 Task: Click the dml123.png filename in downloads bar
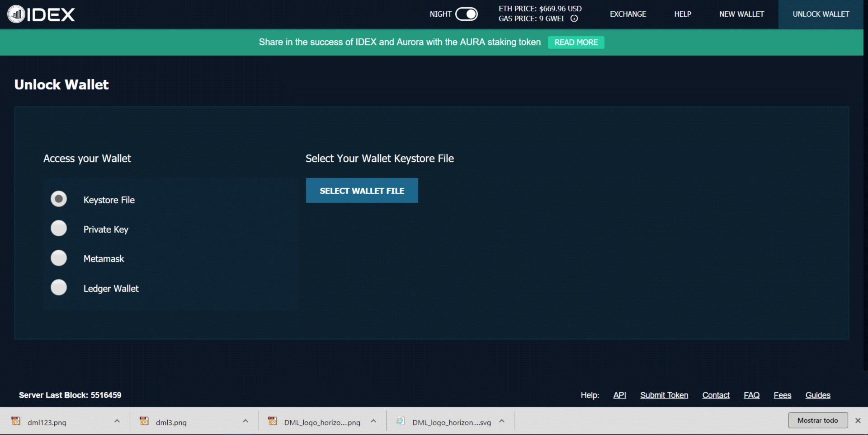point(47,422)
